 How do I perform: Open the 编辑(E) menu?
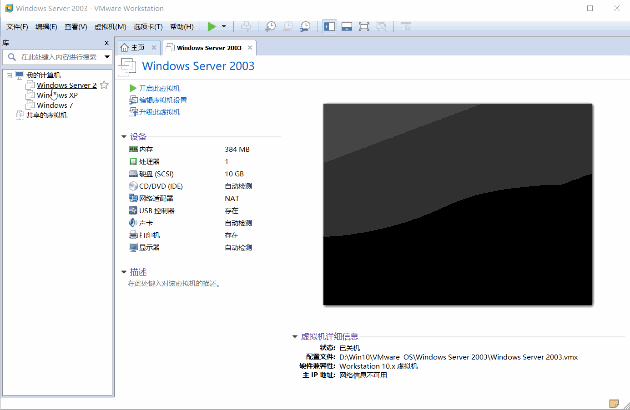tap(46, 27)
